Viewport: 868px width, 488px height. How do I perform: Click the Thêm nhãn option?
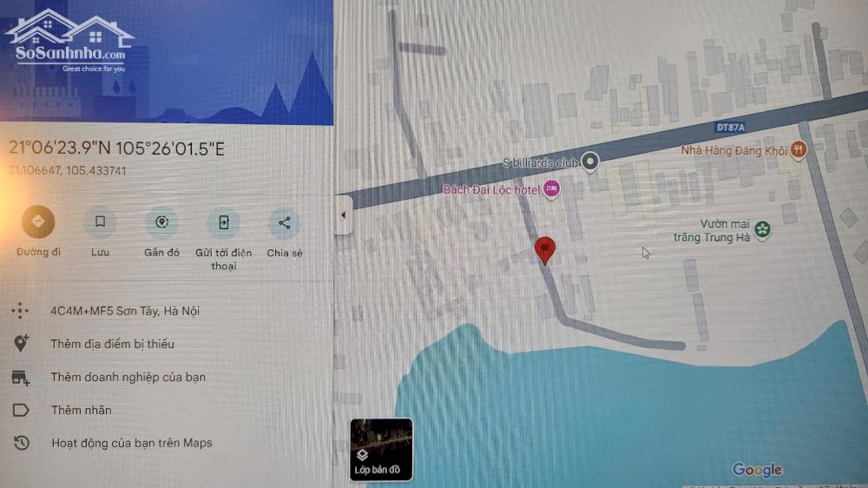81,411
